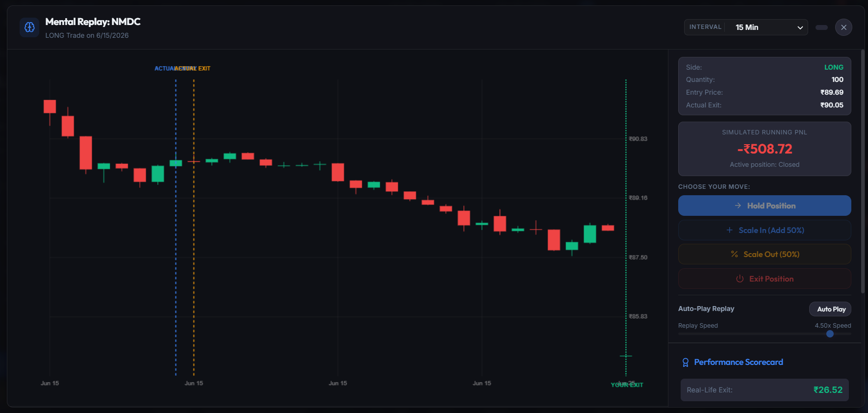Viewport: 868px width, 413px height.
Task: Start Auto Play replay
Action: click(x=830, y=309)
